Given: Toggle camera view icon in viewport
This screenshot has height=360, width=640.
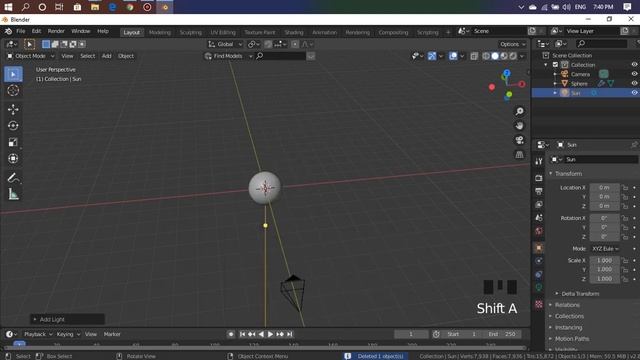Looking at the screenshot, I should click(x=519, y=140).
